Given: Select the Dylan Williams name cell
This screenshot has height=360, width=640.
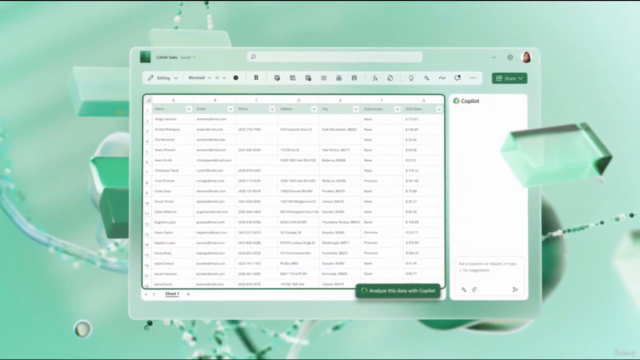Looking at the screenshot, I should tap(173, 212).
